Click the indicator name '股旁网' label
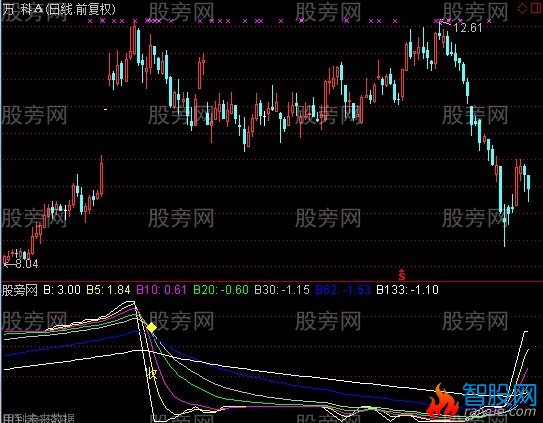 coord(20,290)
